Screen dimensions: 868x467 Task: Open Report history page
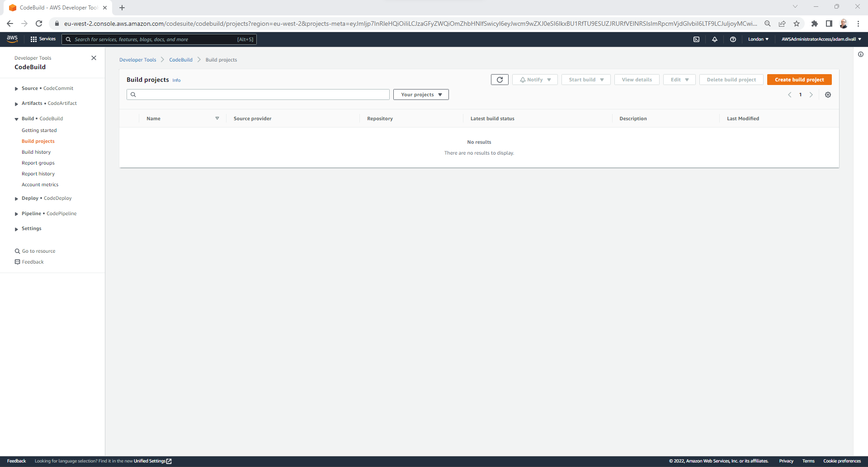pyautogui.click(x=38, y=174)
